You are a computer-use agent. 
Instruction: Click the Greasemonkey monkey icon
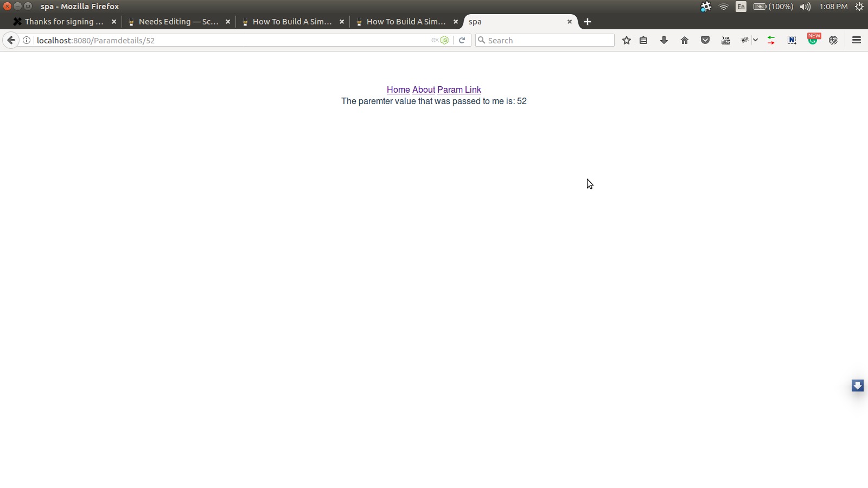[745, 40]
